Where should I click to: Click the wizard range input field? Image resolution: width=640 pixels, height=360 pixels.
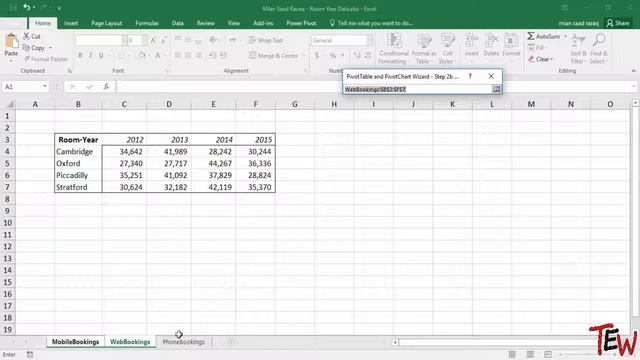tap(418, 89)
